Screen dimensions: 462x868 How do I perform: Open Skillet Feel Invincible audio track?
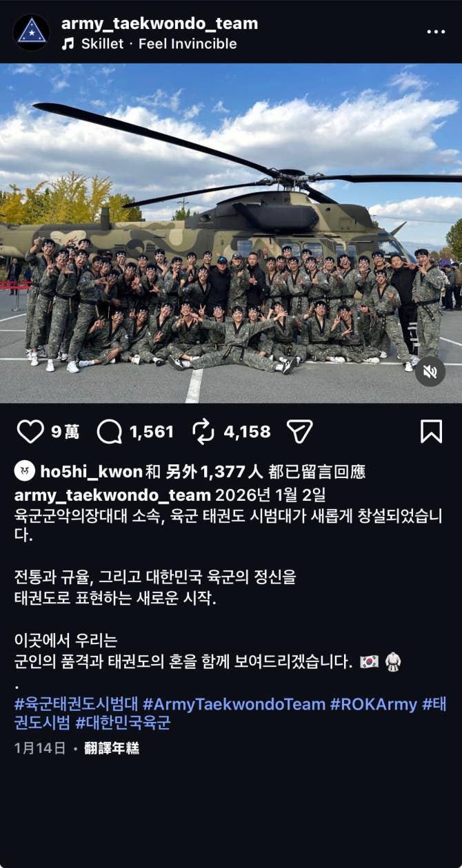(149, 43)
